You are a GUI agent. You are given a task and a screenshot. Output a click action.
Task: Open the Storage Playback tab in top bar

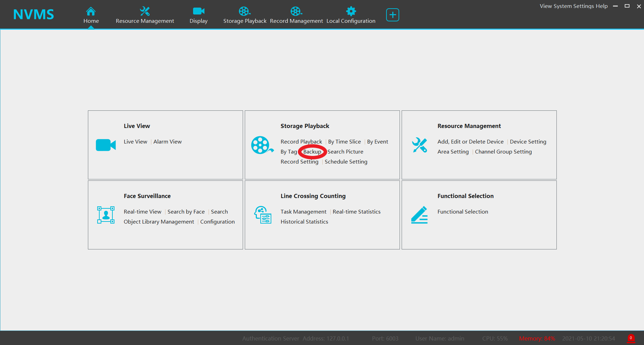pyautogui.click(x=244, y=16)
